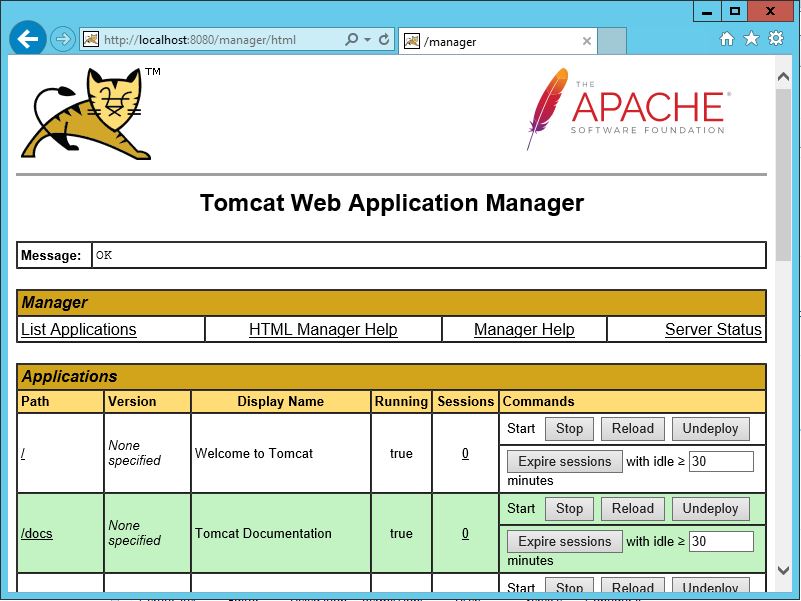Click the Welcome to Tomcat display name

[x=254, y=453]
